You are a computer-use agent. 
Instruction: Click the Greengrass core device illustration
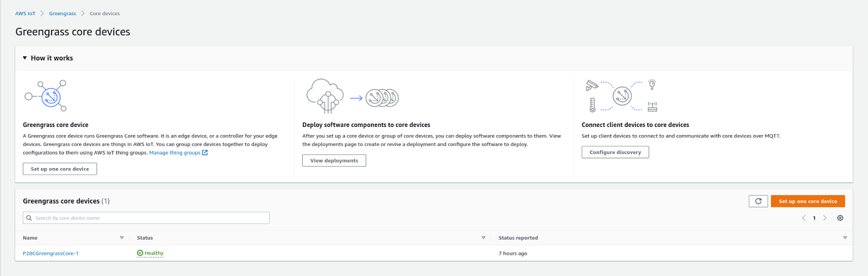point(46,96)
